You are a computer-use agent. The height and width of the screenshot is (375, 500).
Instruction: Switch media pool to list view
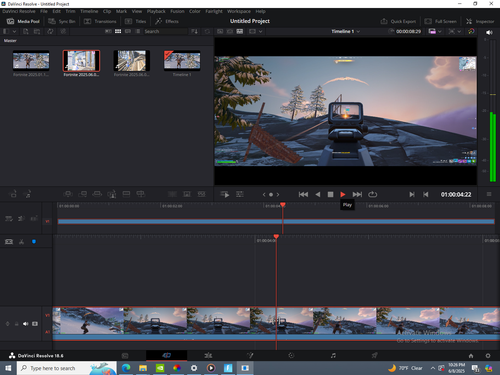click(138, 31)
